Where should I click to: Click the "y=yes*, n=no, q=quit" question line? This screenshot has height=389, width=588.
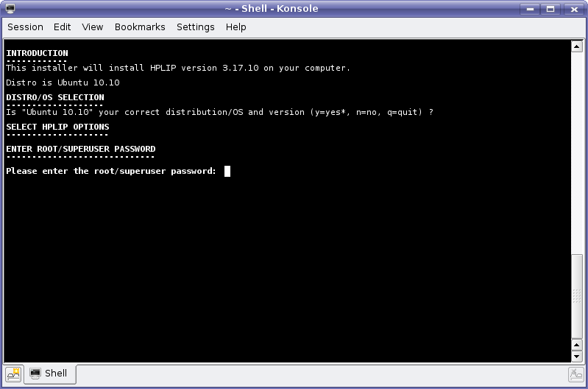coord(220,112)
